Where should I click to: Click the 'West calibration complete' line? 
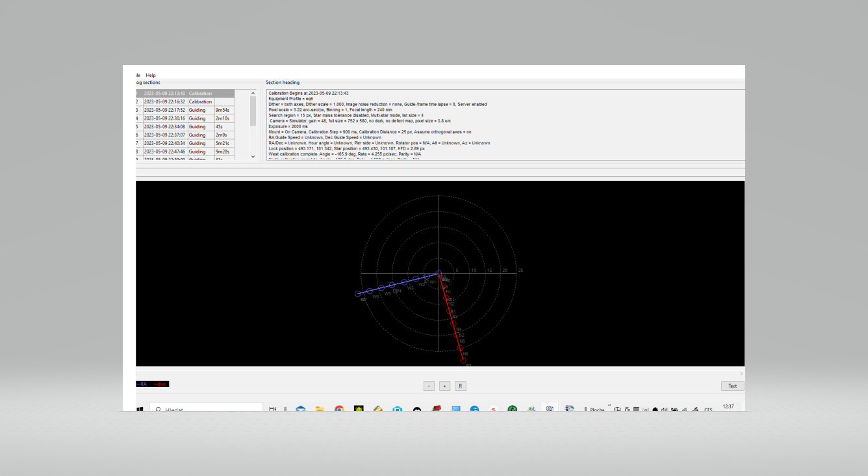(x=344, y=154)
